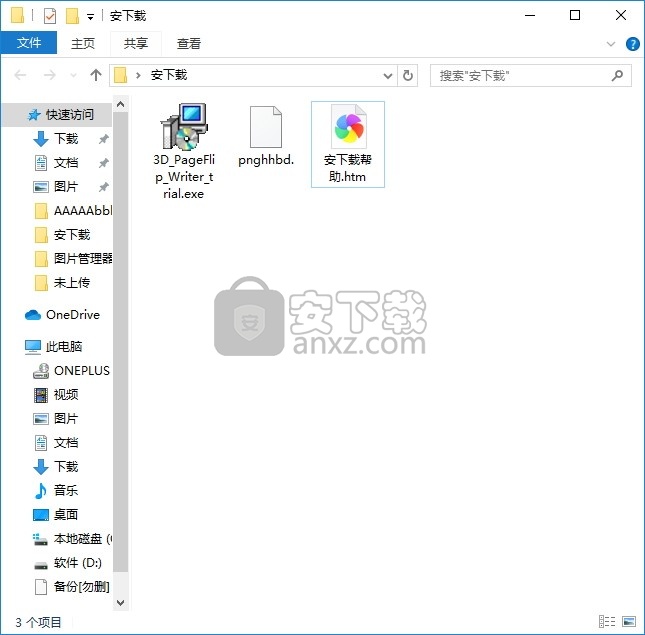Click in the 搜索"安下载" search box
645x635 pixels.
(x=531, y=76)
